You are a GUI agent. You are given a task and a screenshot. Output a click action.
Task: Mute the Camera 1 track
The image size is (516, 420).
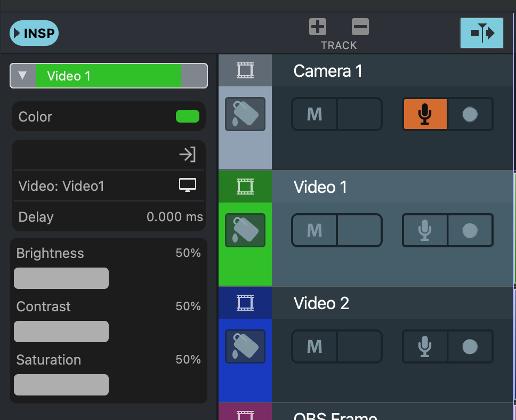point(315,114)
